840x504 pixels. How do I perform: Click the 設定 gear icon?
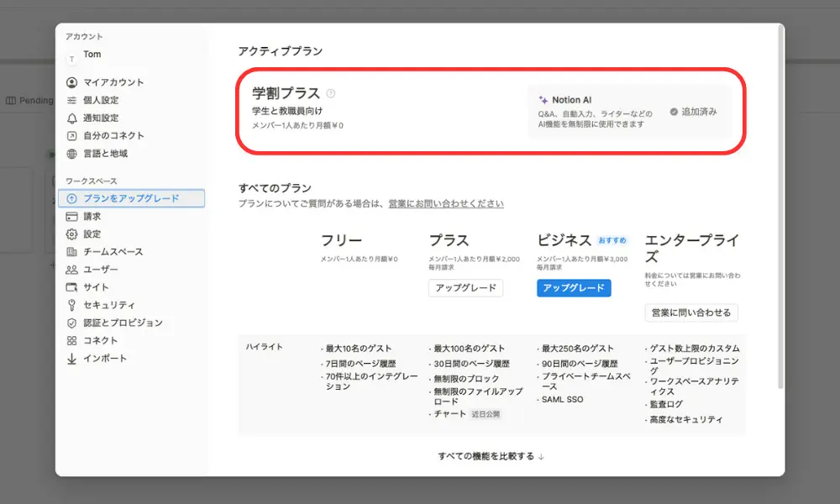[x=71, y=234]
